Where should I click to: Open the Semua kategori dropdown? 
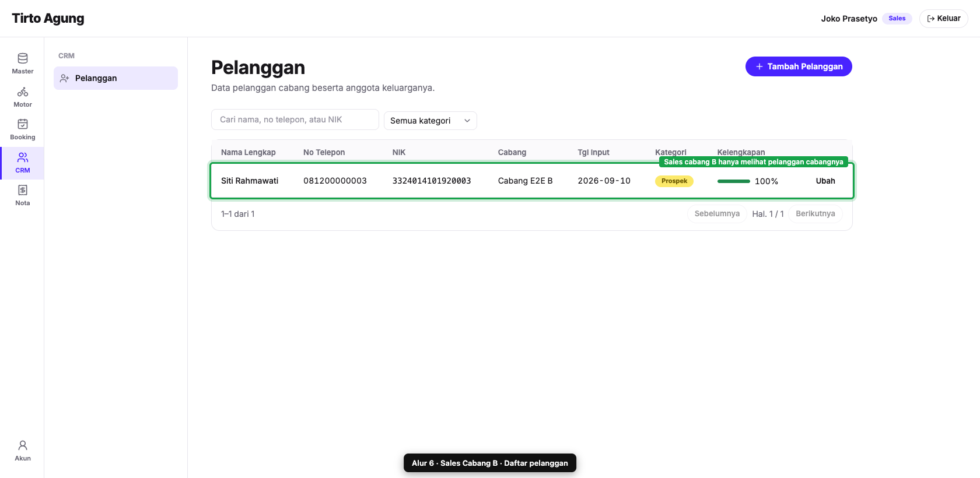tap(430, 121)
